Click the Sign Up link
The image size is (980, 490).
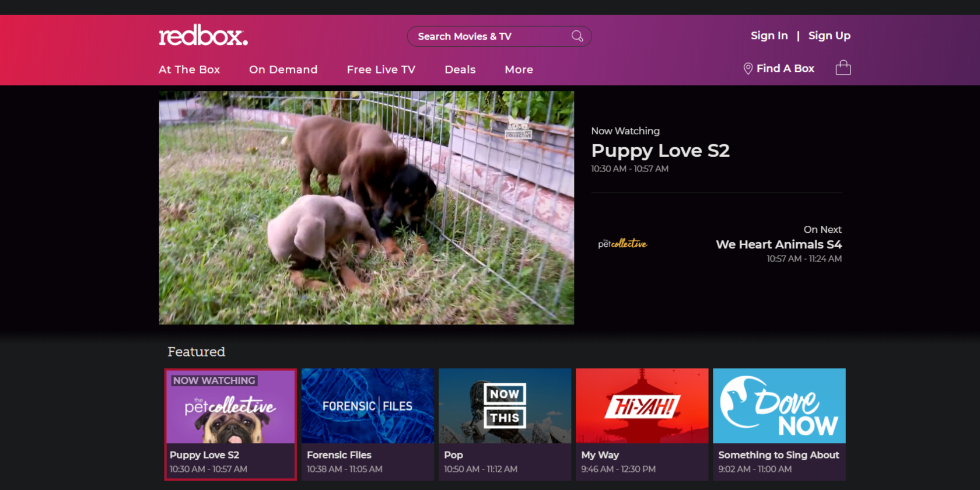(x=829, y=36)
